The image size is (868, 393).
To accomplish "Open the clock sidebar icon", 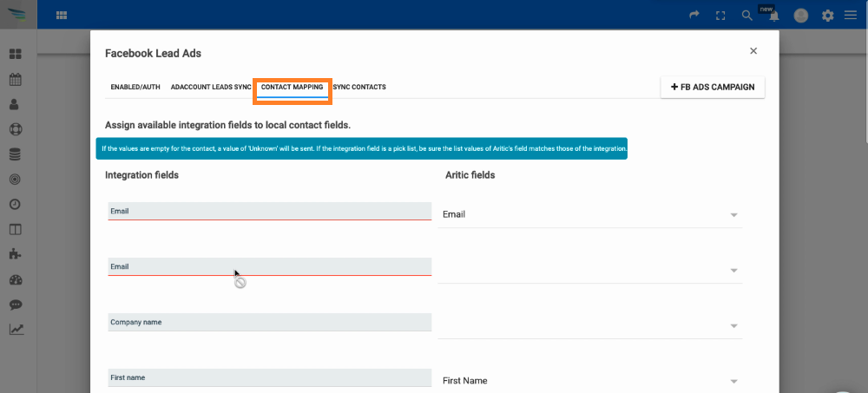I will pos(16,204).
